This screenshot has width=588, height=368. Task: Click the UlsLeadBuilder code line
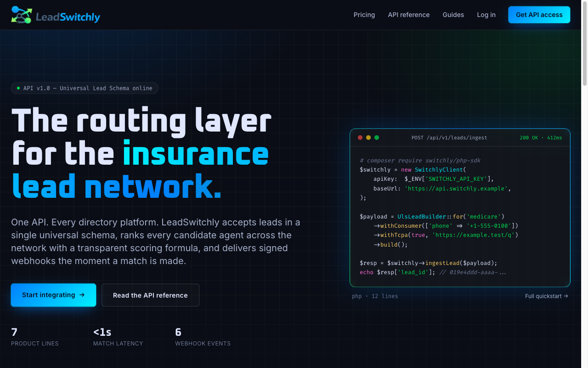(432, 216)
